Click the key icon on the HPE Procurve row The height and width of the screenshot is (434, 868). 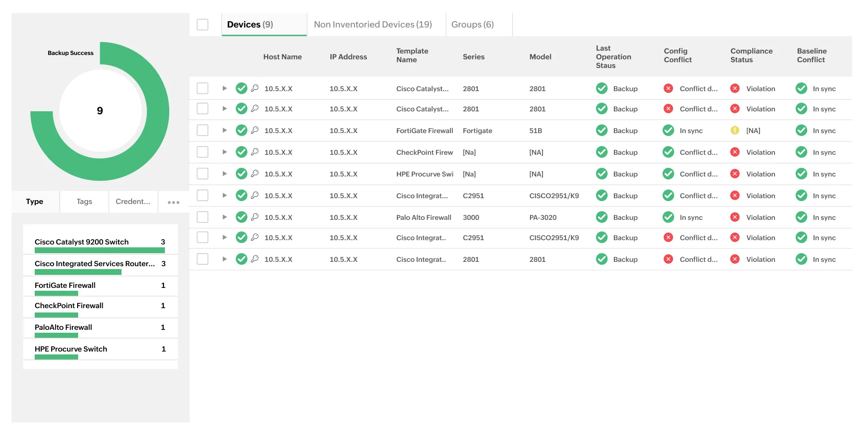click(x=255, y=174)
